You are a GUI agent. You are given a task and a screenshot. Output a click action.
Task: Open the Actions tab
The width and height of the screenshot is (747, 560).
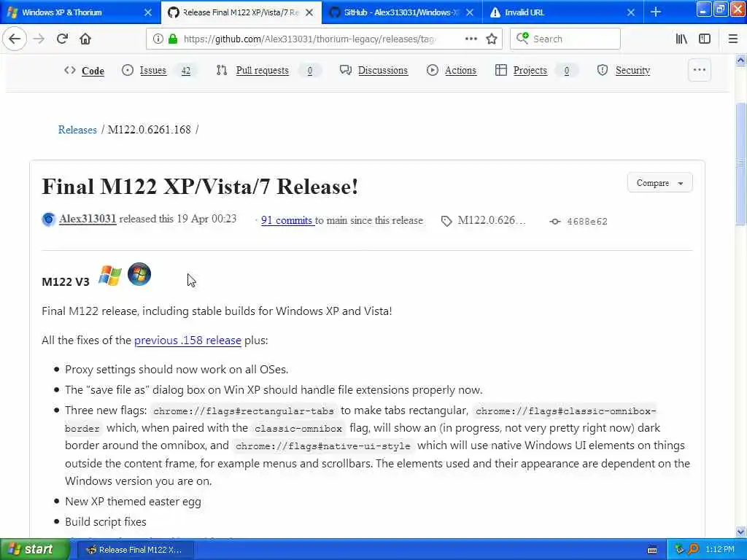[x=451, y=71]
